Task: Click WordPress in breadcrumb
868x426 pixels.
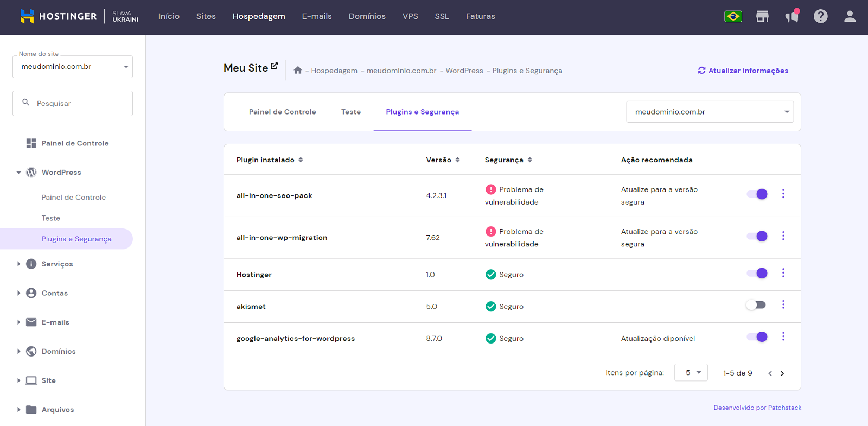Action: (464, 71)
